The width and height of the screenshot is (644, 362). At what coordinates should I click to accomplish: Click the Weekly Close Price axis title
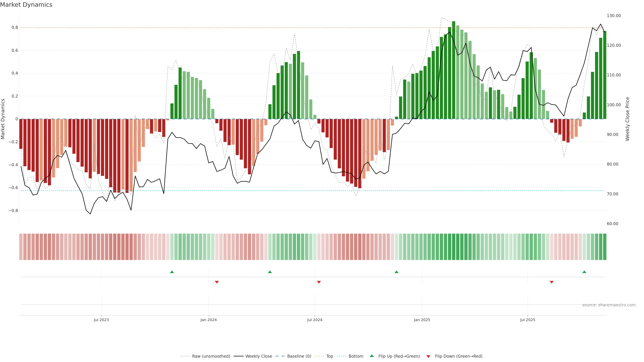627,119
